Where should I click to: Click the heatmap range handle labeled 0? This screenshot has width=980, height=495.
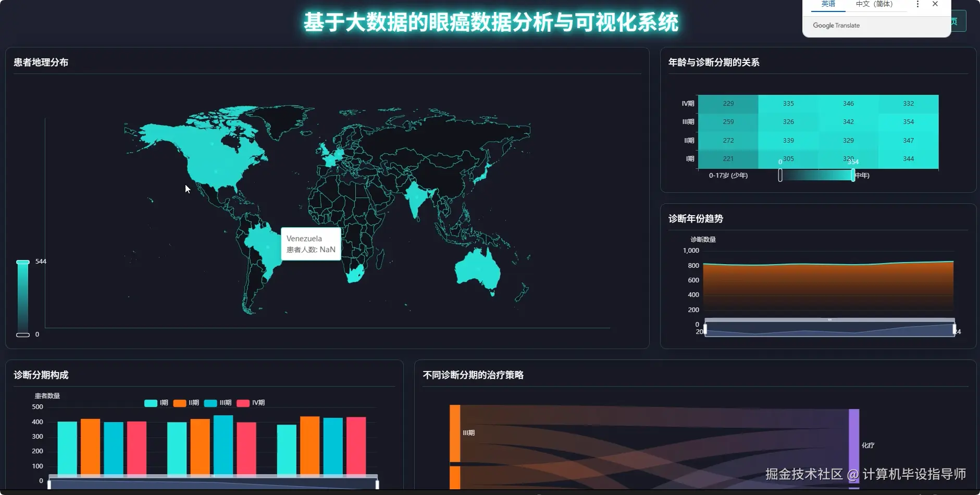[x=780, y=176]
